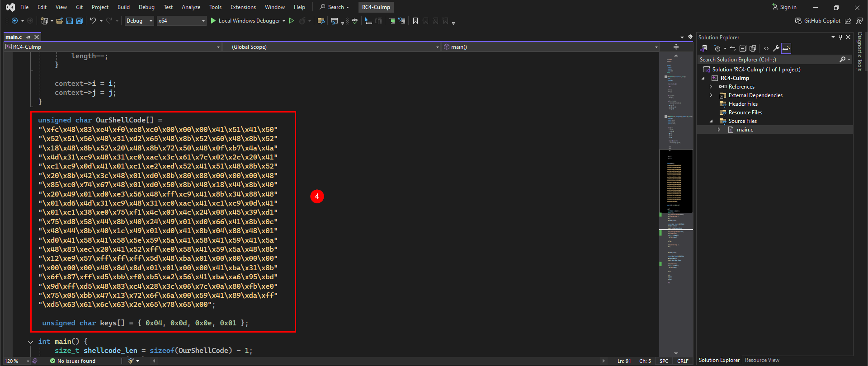This screenshot has width=868, height=366.
Task: Open the Debug configuration dropdown
Action: [140, 21]
